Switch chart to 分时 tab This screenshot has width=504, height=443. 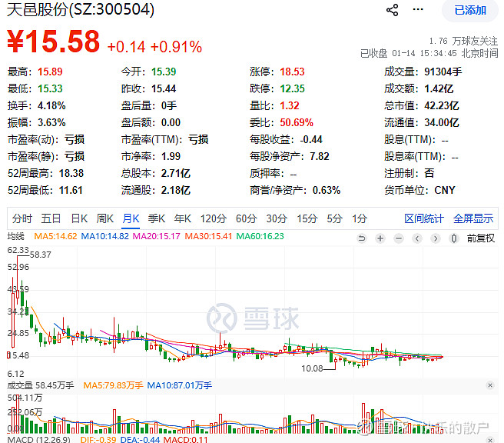(22, 218)
